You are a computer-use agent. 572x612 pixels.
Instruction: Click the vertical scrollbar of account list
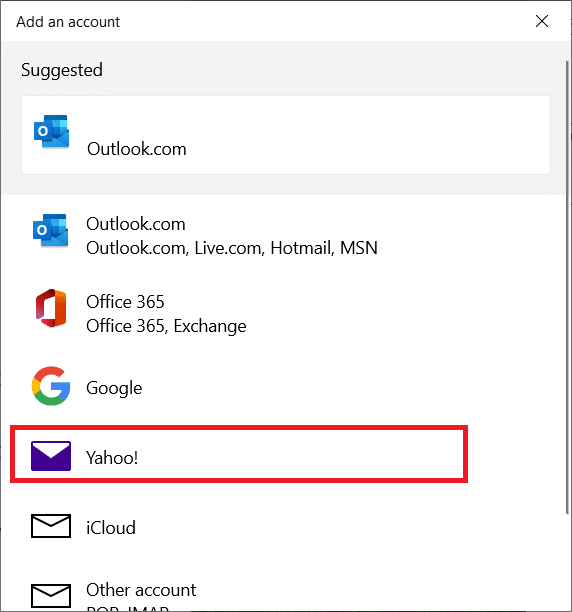coord(568,288)
